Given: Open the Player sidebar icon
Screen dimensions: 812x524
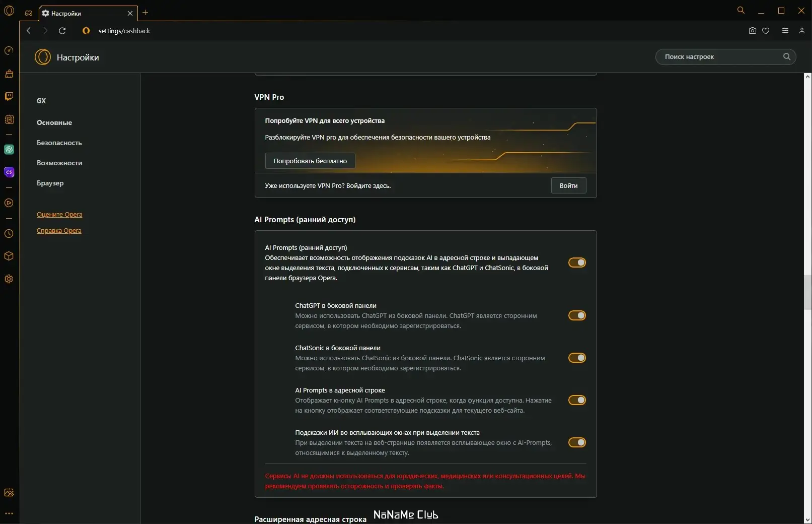Looking at the screenshot, I should tap(9, 203).
